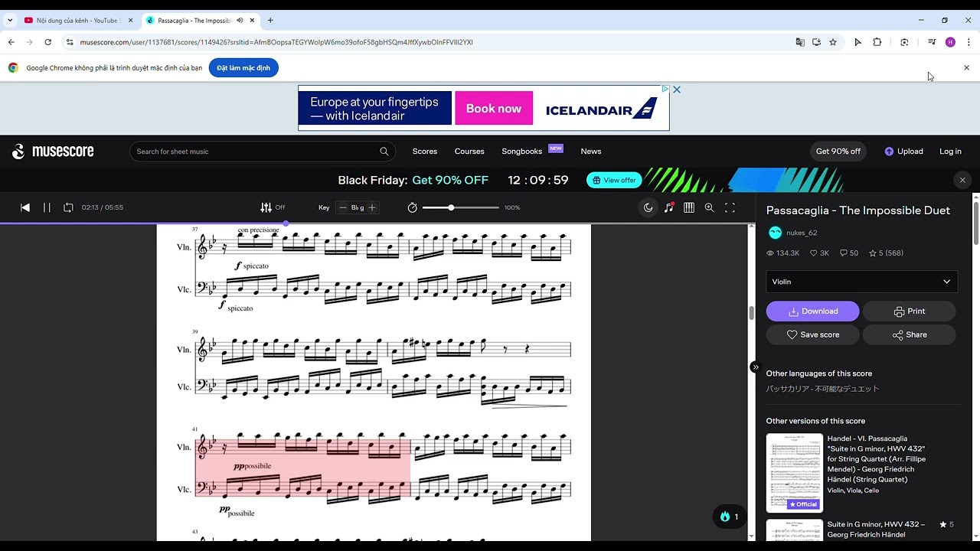Bookmark this page with the star icon
980x551 pixels.
[x=833, y=42]
